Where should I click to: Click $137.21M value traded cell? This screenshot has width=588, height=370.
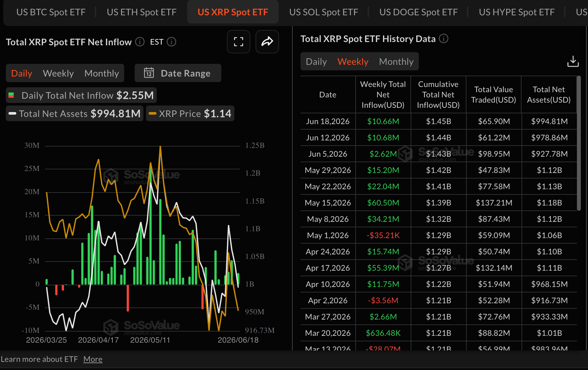(x=494, y=203)
